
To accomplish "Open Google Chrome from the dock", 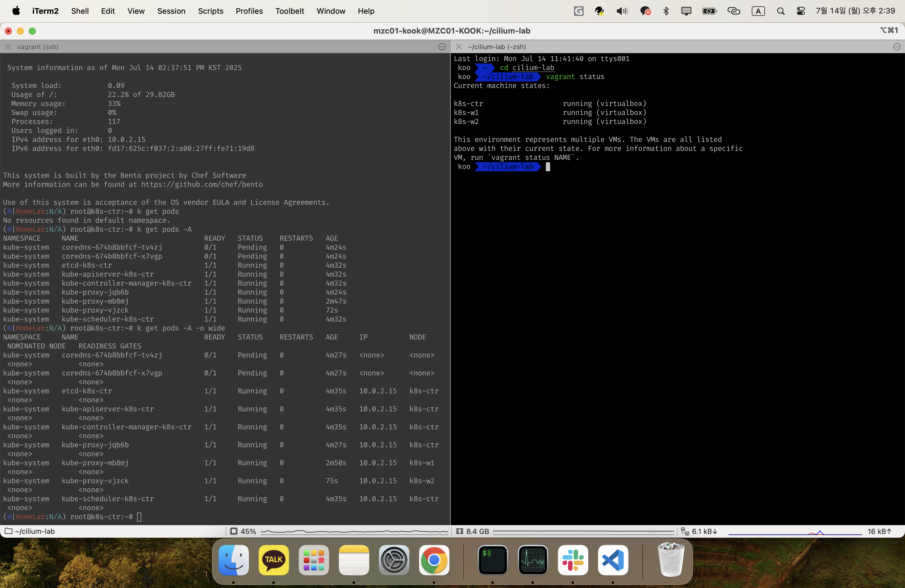I will click(x=434, y=560).
